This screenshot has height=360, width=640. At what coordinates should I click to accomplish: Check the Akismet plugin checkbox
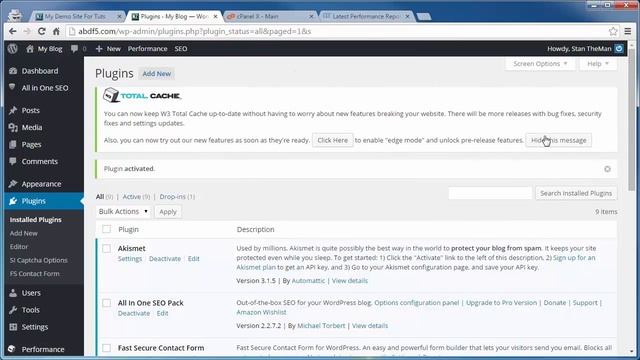(107, 249)
